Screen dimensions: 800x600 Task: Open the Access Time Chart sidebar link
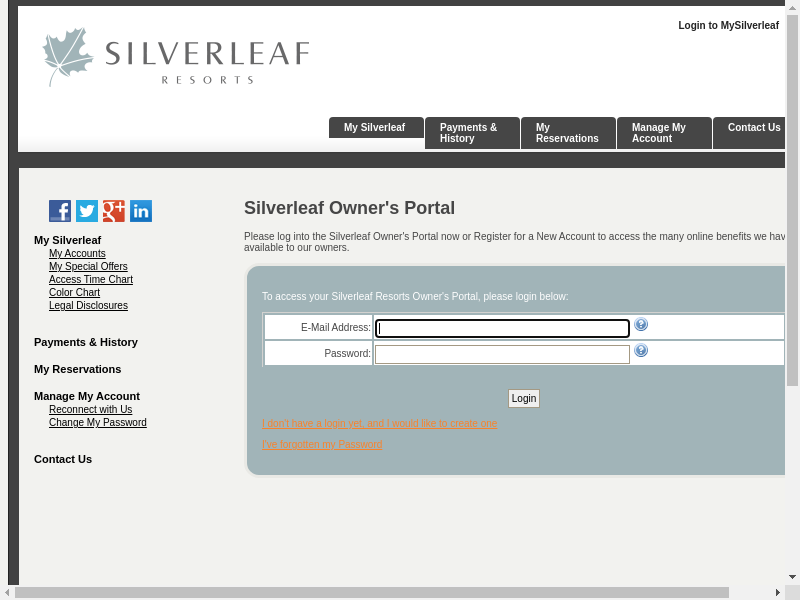click(x=91, y=280)
